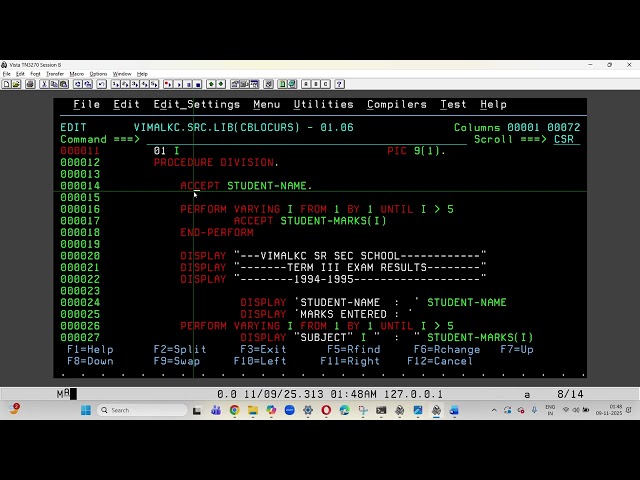
Task: Click the Undo arrow toolbar icon
Action: point(102,84)
